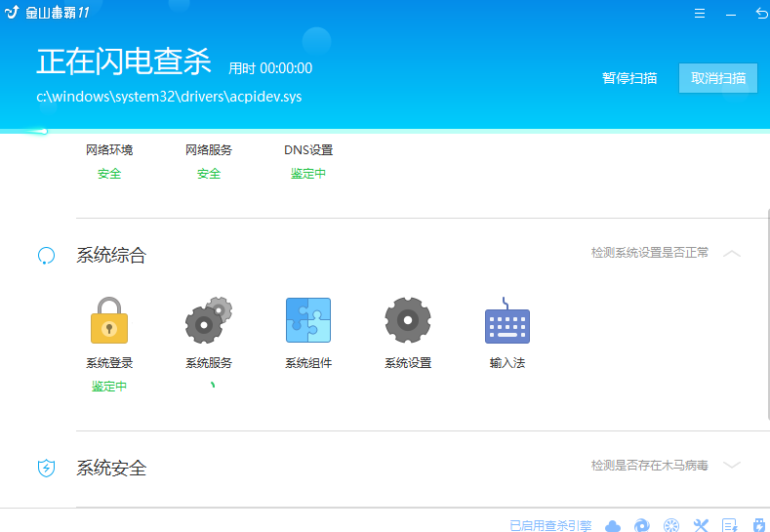Screen dimensions: 770x532
Task: Click the 系统登录 padlock icon
Action: click(109, 321)
